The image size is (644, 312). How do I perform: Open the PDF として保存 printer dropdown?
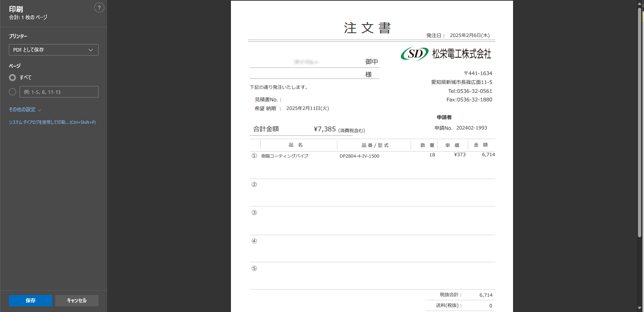[x=53, y=50]
